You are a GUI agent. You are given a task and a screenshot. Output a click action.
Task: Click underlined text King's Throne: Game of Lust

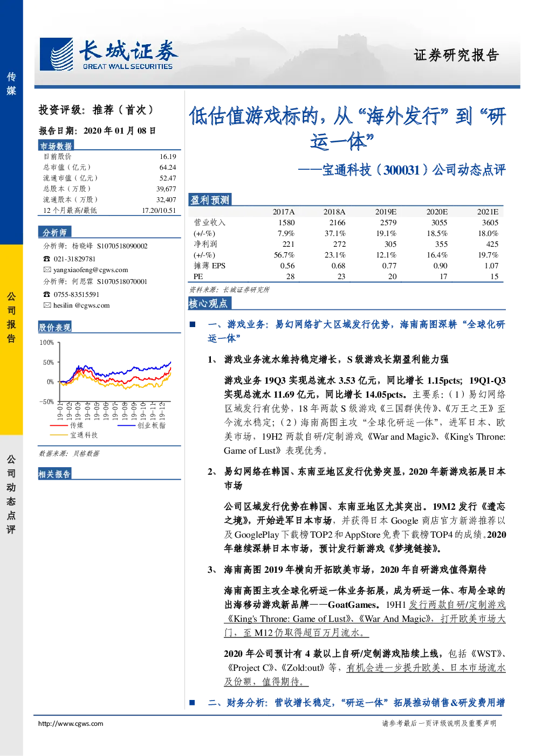pos(291,619)
